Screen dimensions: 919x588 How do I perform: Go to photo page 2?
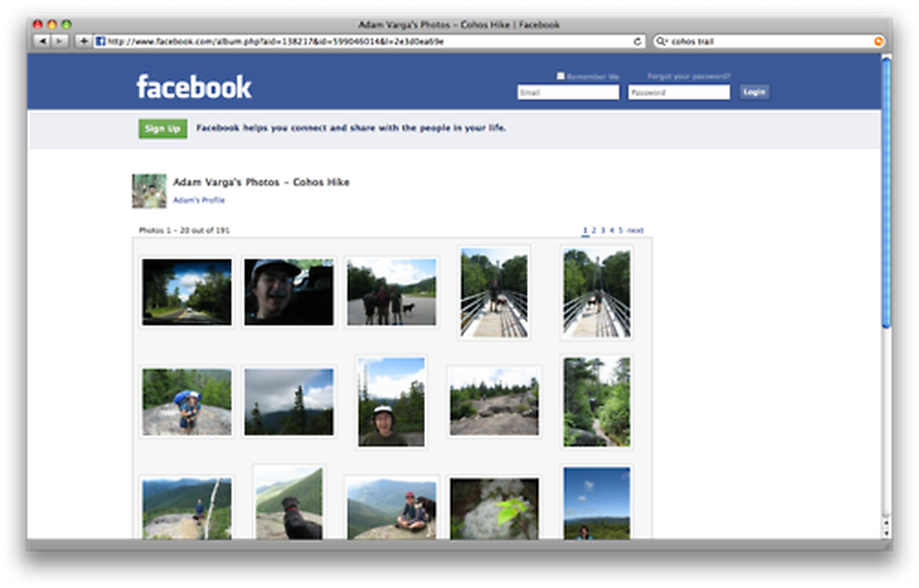tap(594, 231)
